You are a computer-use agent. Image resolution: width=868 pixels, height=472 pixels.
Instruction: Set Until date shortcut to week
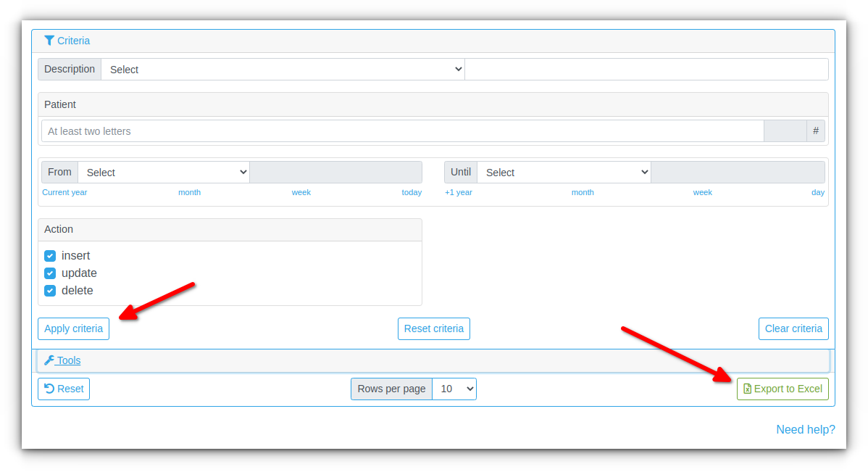703,192
